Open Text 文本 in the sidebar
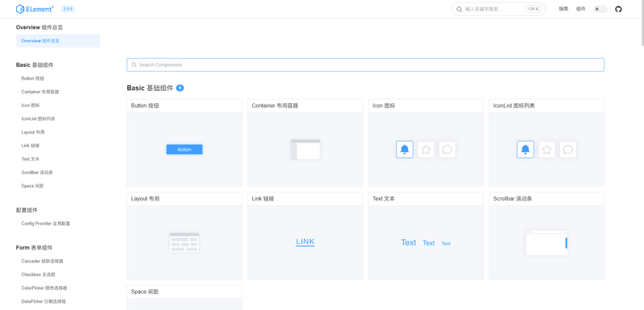Image resolution: width=644 pixels, height=310 pixels. pyautogui.click(x=31, y=159)
